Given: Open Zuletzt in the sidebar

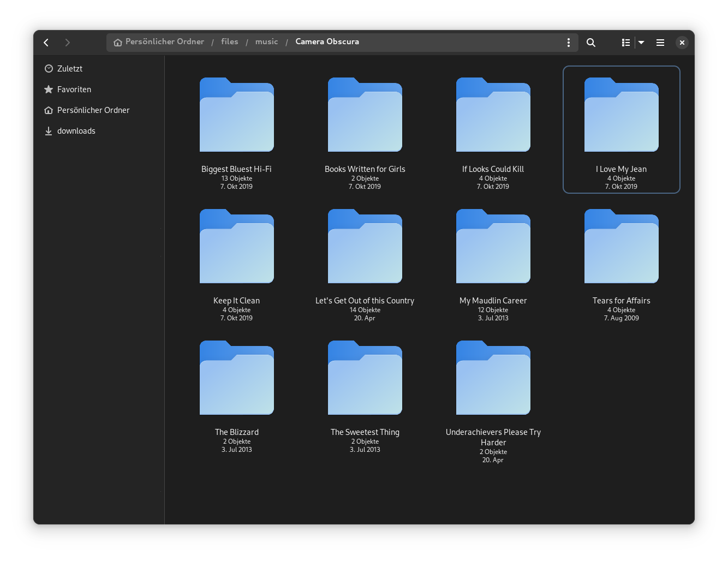Looking at the screenshot, I should tap(98, 69).
